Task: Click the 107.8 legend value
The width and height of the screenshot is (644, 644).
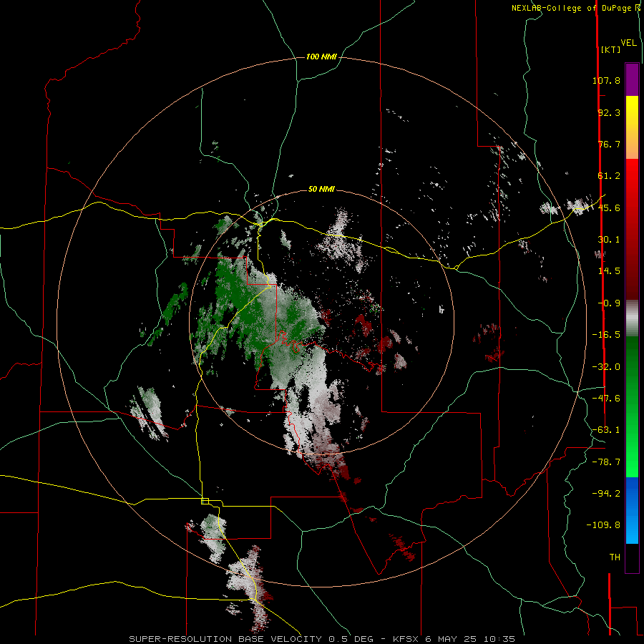Action: pyautogui.click(x=606, y=80)
